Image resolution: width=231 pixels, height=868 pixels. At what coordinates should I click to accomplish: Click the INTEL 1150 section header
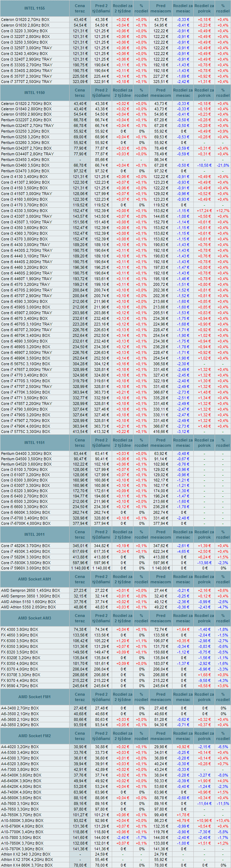click(x=34, y=93)
